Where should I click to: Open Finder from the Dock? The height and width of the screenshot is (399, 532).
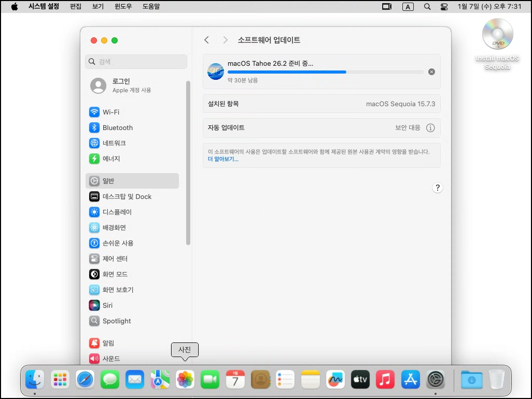point(35,379)
